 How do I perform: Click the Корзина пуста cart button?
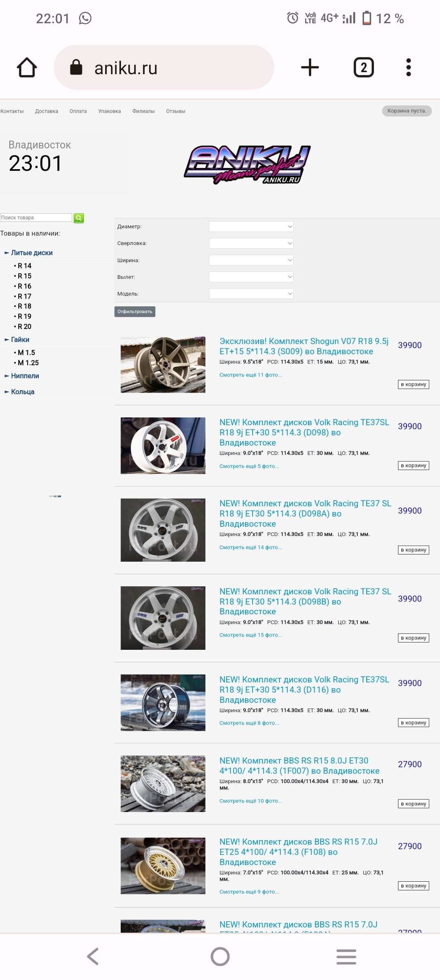click(407, 111)
